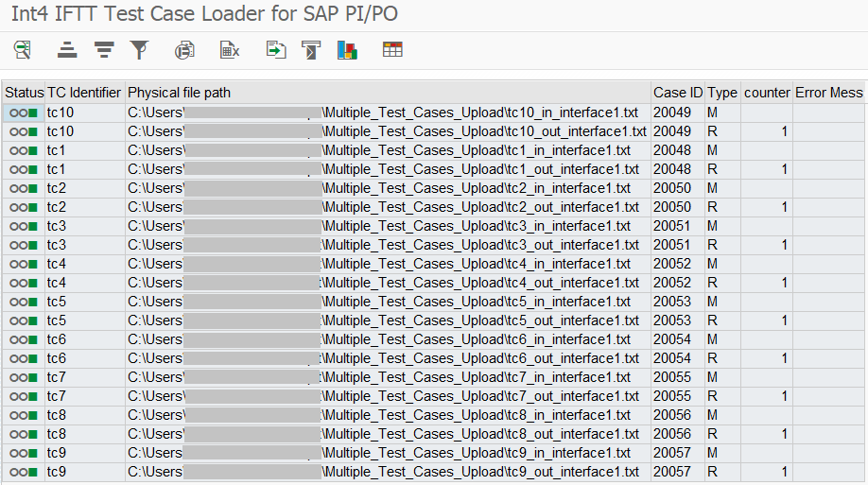This screenshot has height=485, width=868.
Task: Select the Type column header
Action: pyautogui.click(x=722, y=93)
